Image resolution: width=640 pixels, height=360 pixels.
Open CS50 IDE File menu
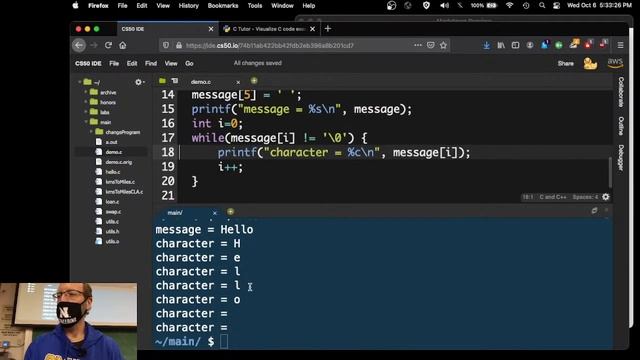114,64
